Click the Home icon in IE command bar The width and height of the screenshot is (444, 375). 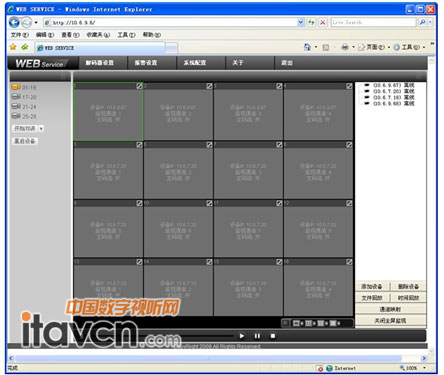point(307,47)
